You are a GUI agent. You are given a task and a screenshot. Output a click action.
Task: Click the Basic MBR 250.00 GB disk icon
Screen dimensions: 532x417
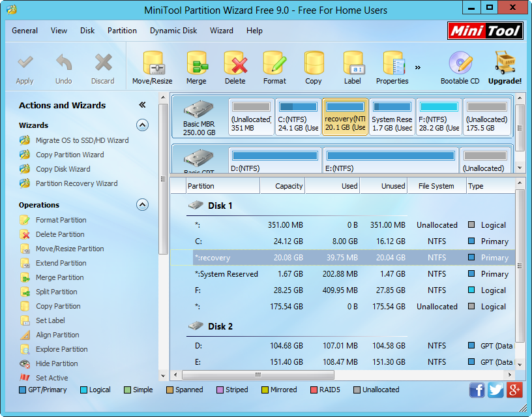click(x=198, y=109)
